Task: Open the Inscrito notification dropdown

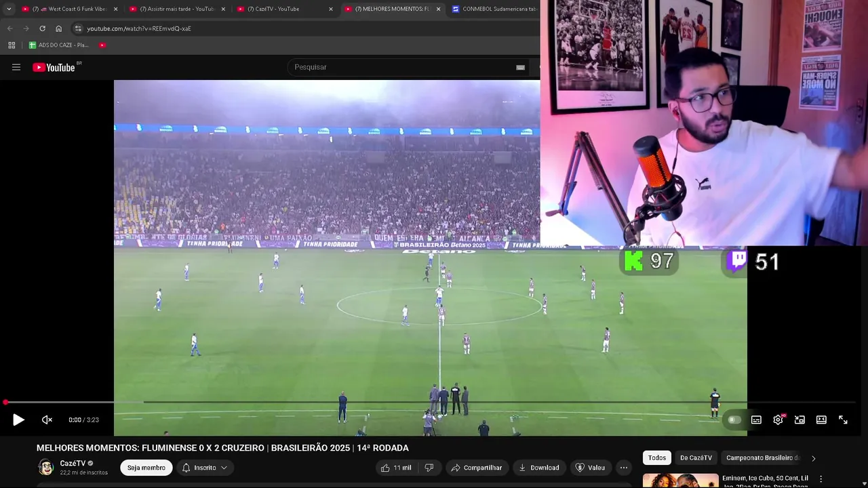Action: [x=205, y=468]
